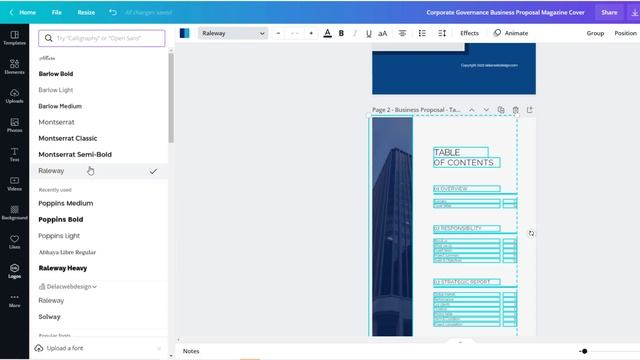Image resolution: width=640 pixels, height=360 pixels.
Task: Toggle italic formatting
Action: click(355, 33)
